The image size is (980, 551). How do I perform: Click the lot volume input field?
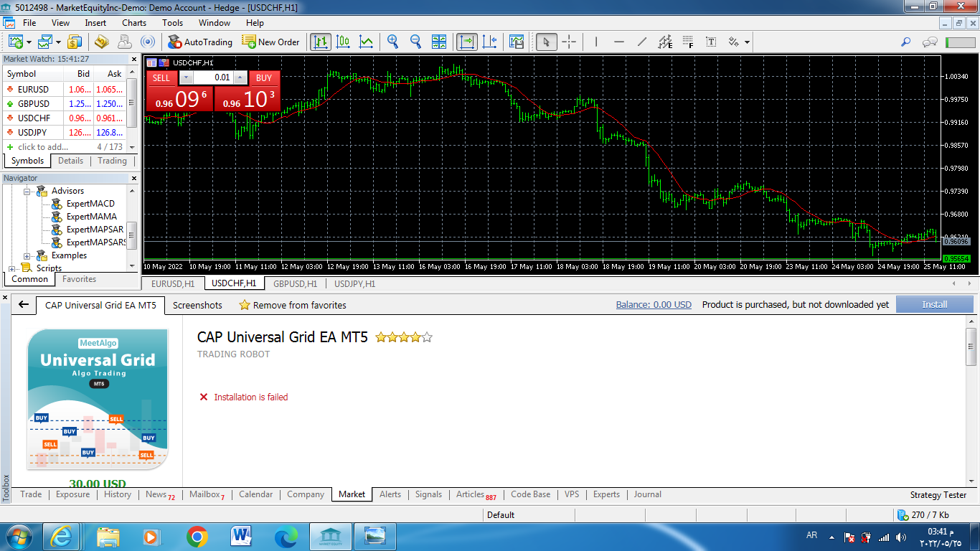click(213, 77)
